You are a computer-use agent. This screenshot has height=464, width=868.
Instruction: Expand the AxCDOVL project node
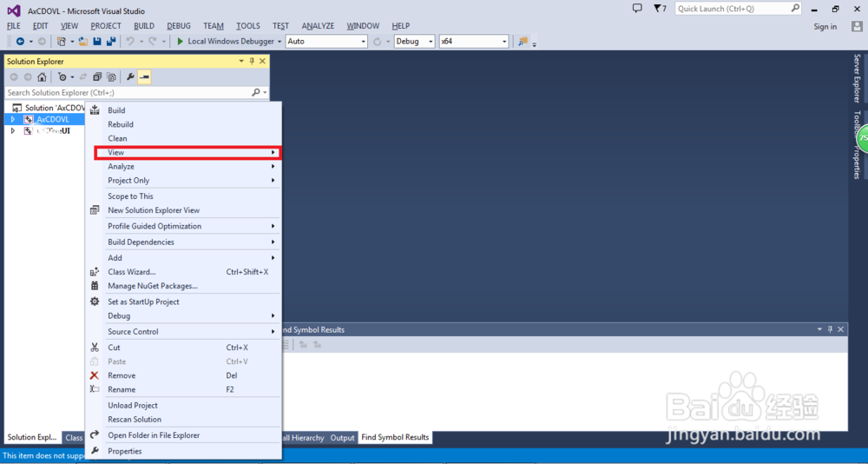pyautogui.click(x=13, y=119)
